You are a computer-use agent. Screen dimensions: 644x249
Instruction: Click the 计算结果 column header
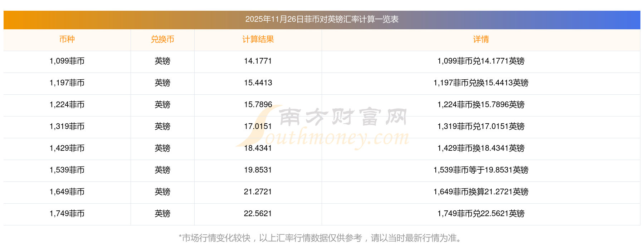point(258,39)
